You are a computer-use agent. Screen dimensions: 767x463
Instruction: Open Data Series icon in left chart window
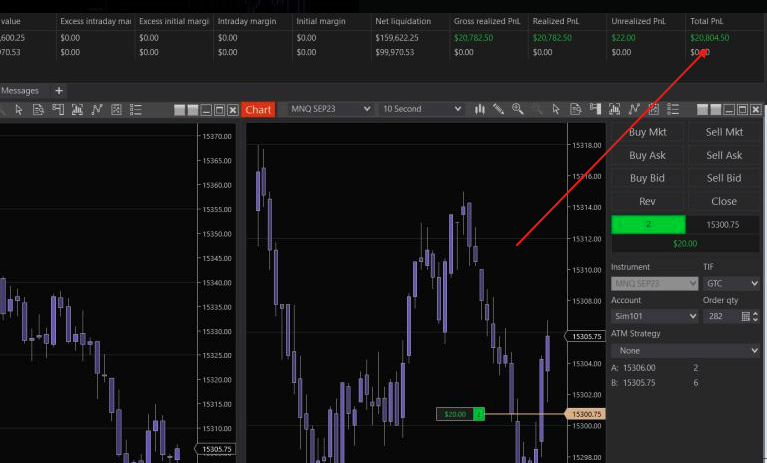(77, 110)
